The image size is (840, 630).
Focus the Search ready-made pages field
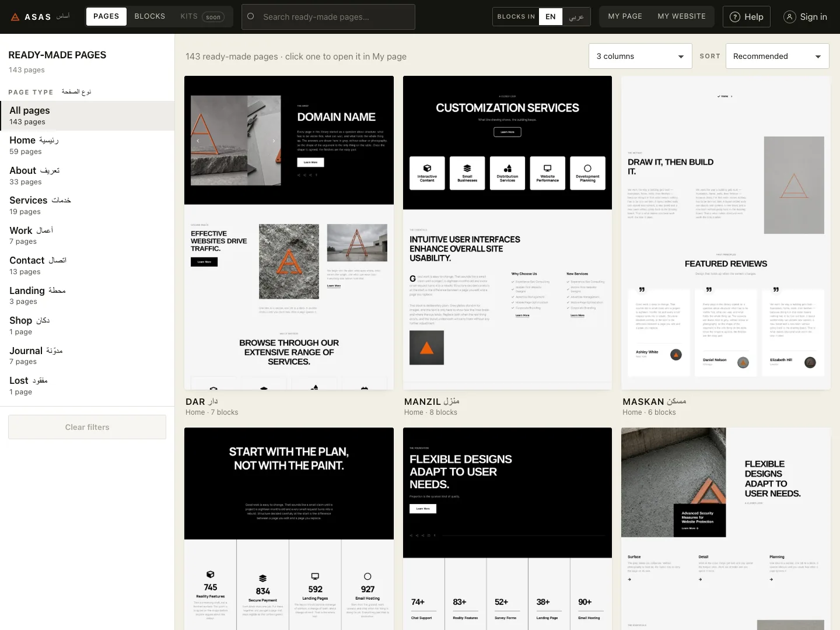tap(328, 17)
